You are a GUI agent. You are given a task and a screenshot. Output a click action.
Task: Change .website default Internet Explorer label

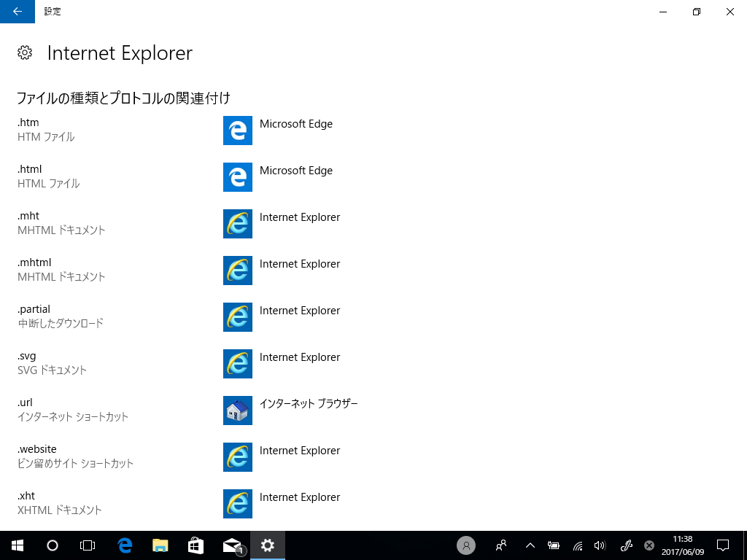point(300,451)
